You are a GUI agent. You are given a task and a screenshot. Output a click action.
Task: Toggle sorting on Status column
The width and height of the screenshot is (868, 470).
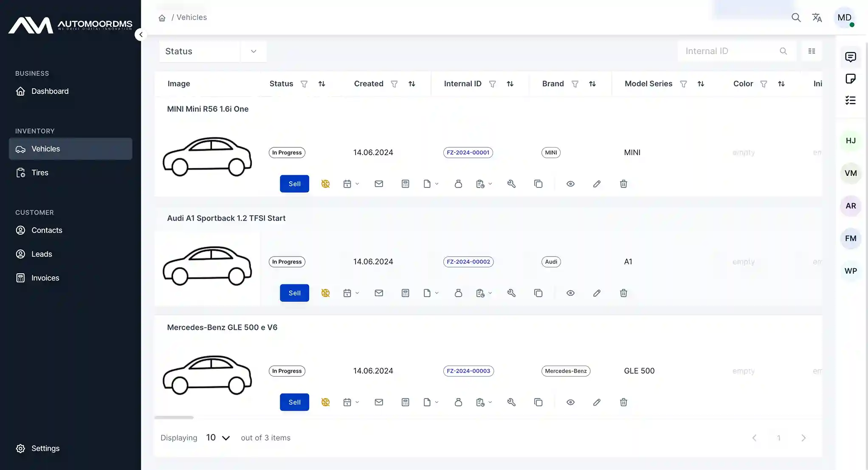(321, 84)
